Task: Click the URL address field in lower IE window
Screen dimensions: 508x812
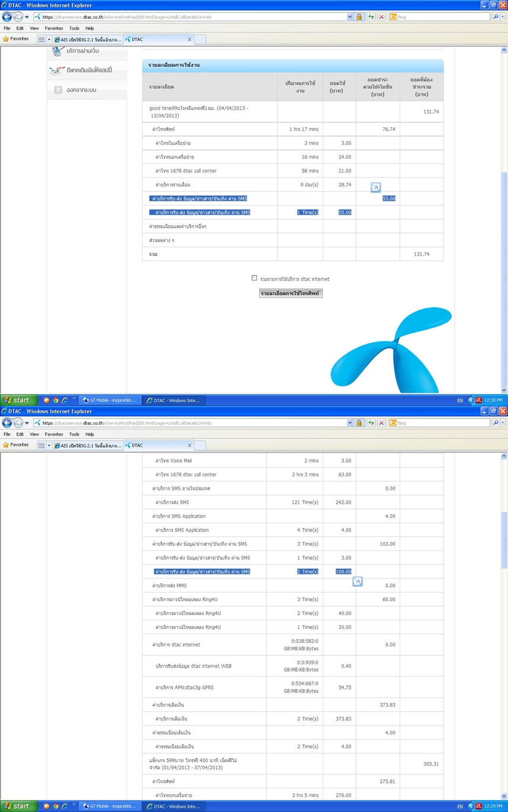Action: [189, 423]
